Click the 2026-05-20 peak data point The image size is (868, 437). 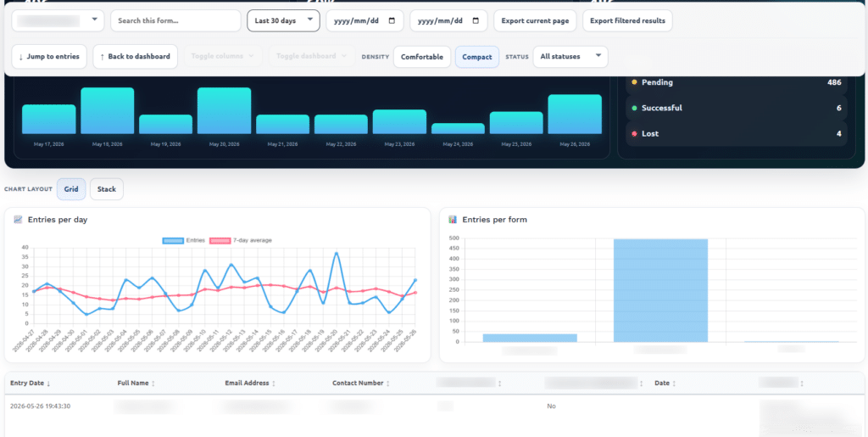tap(336, 253)
